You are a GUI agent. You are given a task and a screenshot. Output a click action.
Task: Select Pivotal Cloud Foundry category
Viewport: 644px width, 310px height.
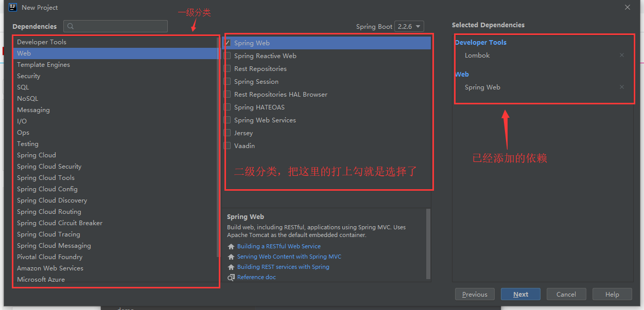pos(115,257)
